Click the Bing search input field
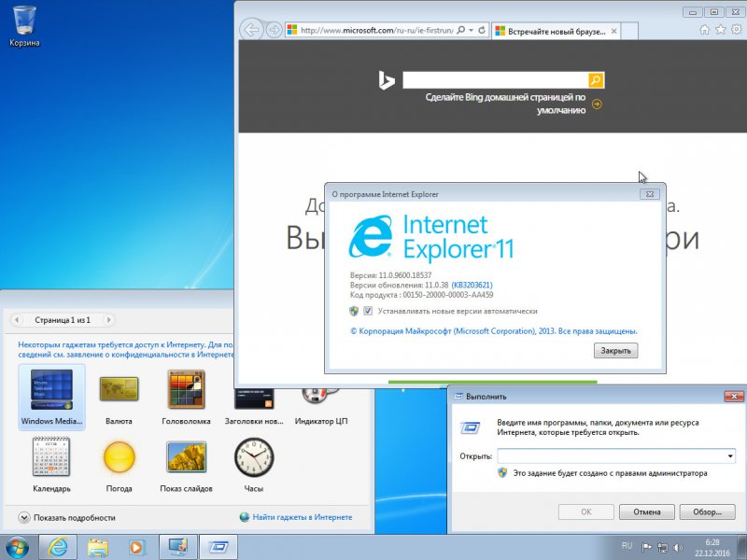Viewport: 747px width, 560px height. [x=496, y=80]
